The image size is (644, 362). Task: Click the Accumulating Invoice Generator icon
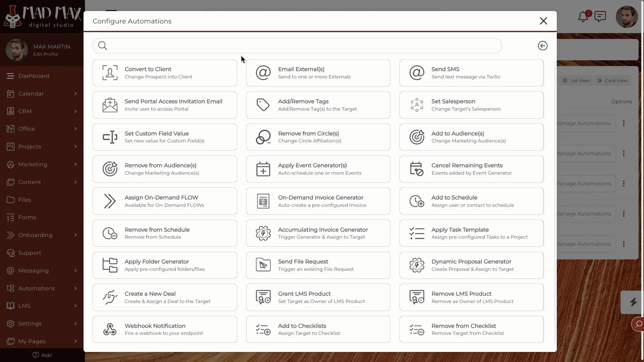pyautogui.click(x=263, y=233)
